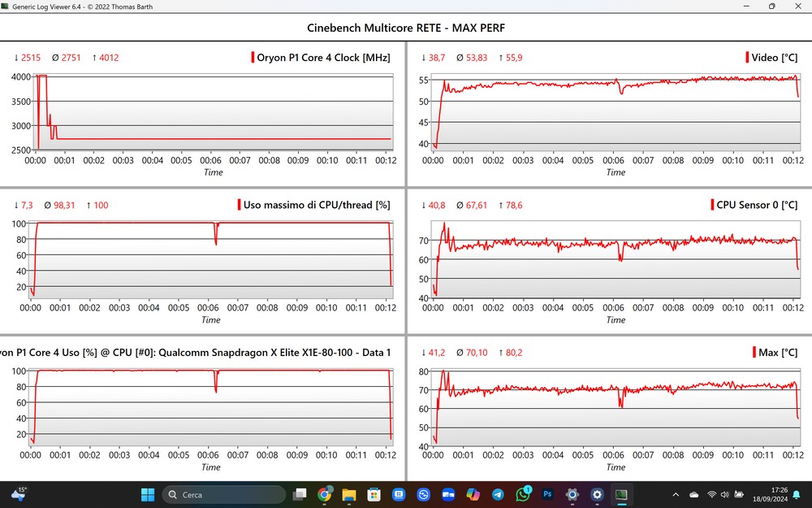Open Task View from the taskbar
Viewport: 812px width, 508px height.
click(x=300, y=494)
